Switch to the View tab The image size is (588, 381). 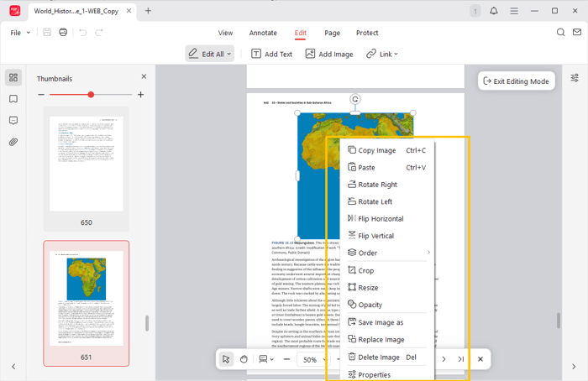click(x=225, y=33)
